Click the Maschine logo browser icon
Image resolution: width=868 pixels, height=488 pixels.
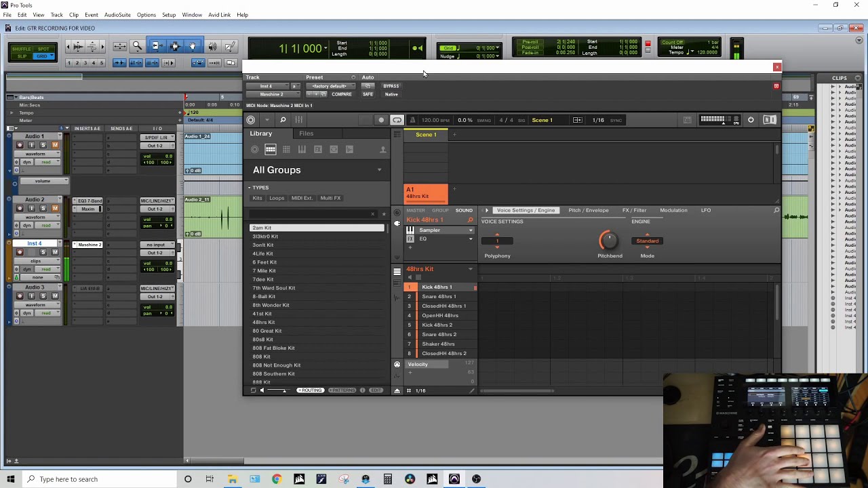[x=251, y=120]
